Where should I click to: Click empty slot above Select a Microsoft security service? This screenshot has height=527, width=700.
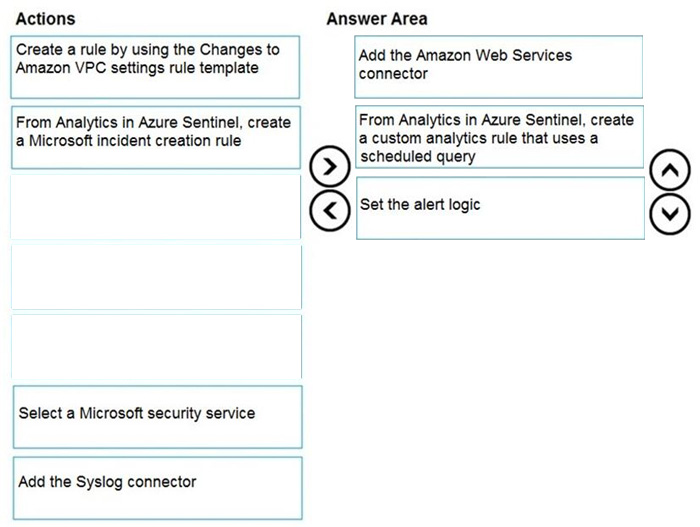coord(157,347)
